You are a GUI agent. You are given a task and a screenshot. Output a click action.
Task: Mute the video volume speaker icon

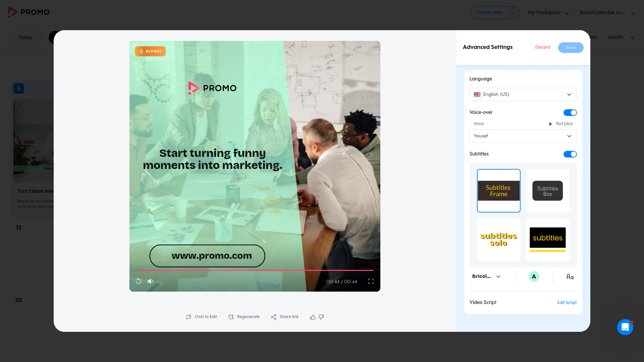(150, 281)
